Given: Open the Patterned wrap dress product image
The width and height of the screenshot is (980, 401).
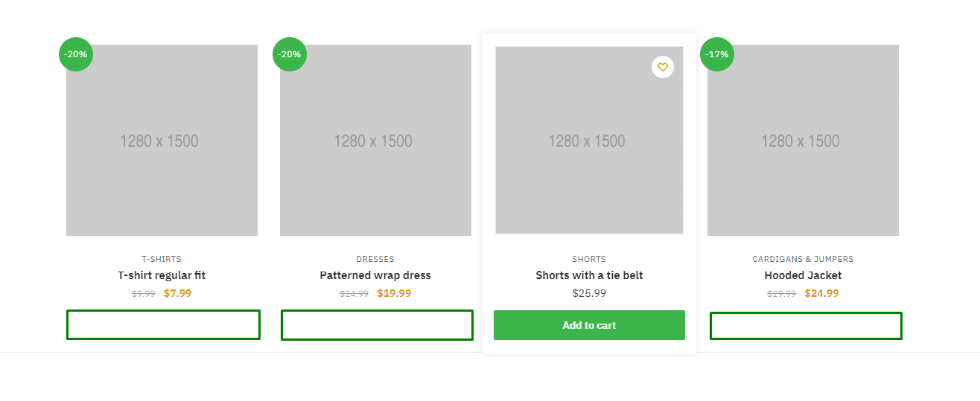Looking at the screenshot, I should tap(375, 141).
